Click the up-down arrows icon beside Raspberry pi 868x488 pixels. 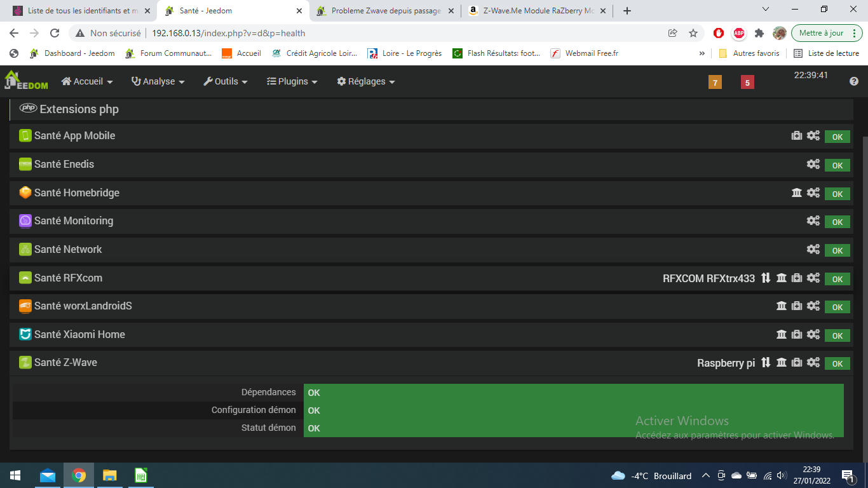coord(766,362)
